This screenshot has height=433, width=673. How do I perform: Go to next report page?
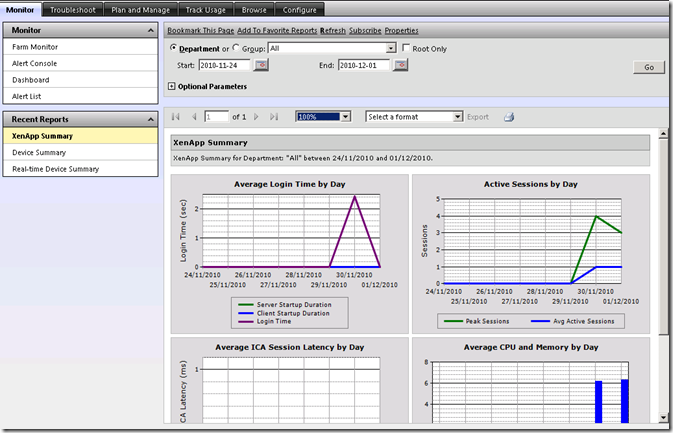point(257,117)
